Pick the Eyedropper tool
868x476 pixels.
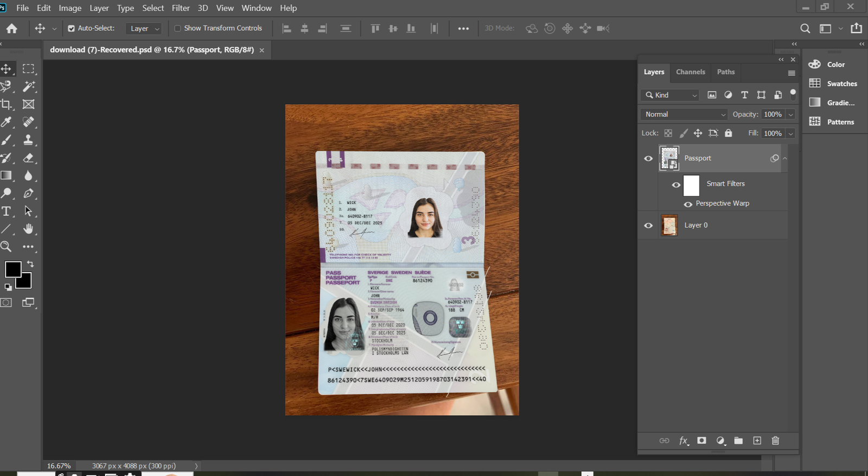(6, 122)
